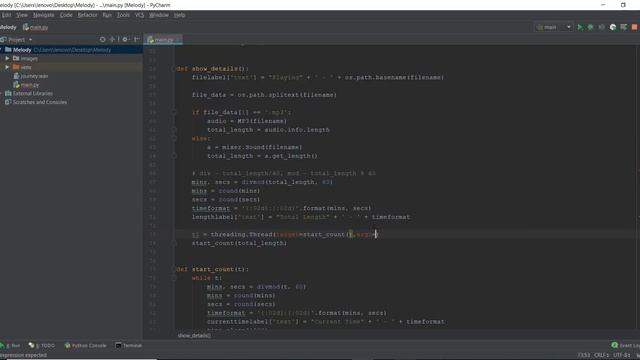
Task: Click the profiler icon in the run toolbar
Action: [x=613, y=27]
